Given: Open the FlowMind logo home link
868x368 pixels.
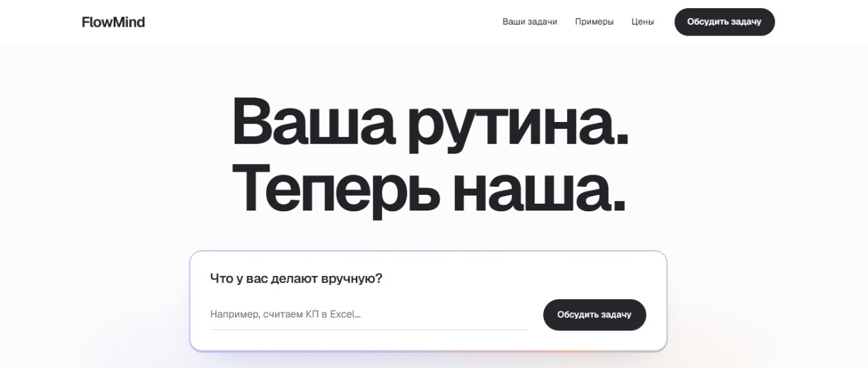Looking at the screenshot, I should (113, 22).
